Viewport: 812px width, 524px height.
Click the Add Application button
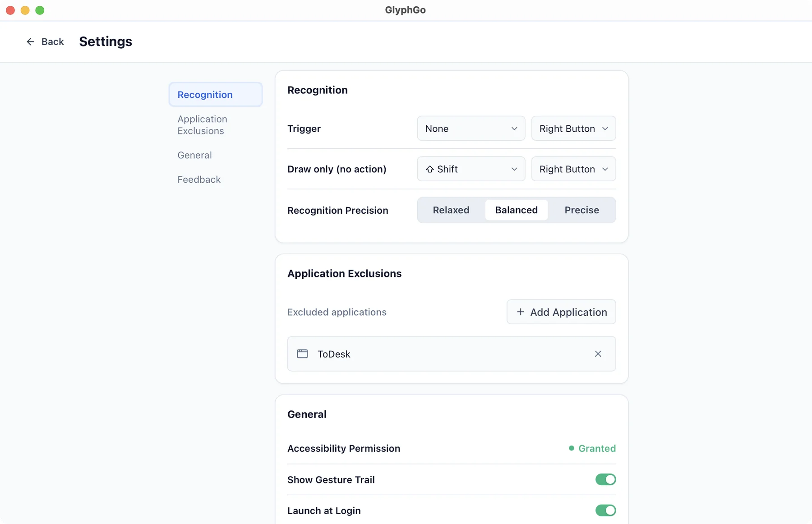click(561, 312)
